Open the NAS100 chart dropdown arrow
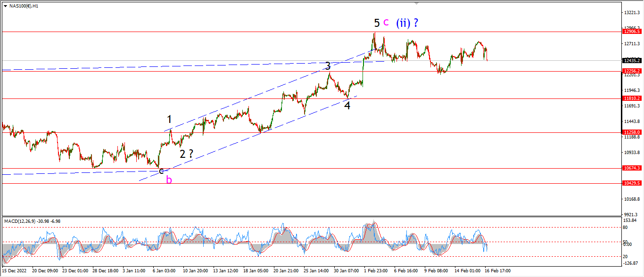Viewport: 644px width, 277px height. 5,6
